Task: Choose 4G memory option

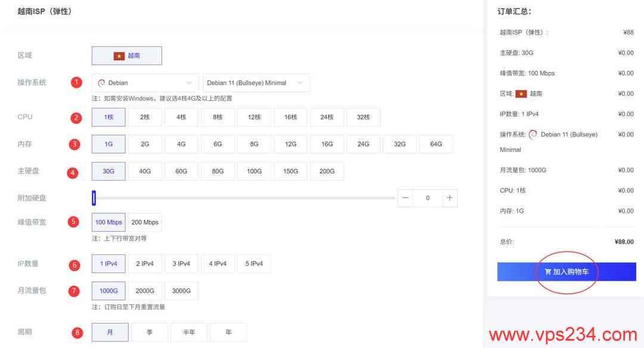Action: [181, 144]
